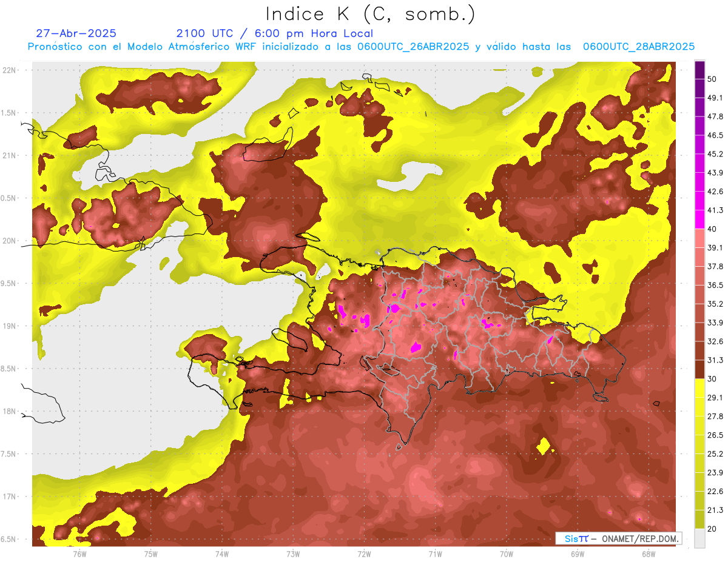Click the longitude label "74W"
728x562 pixels.
[222, 554]
